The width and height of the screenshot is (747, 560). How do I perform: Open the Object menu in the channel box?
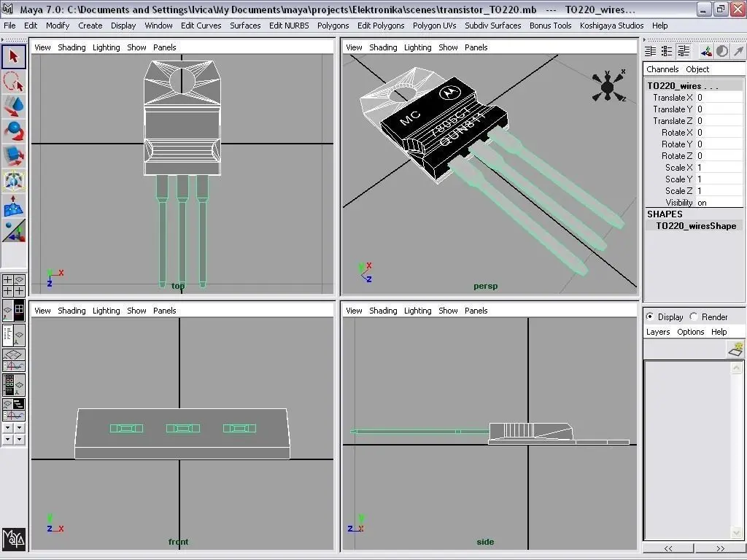[x=697, y=69]
